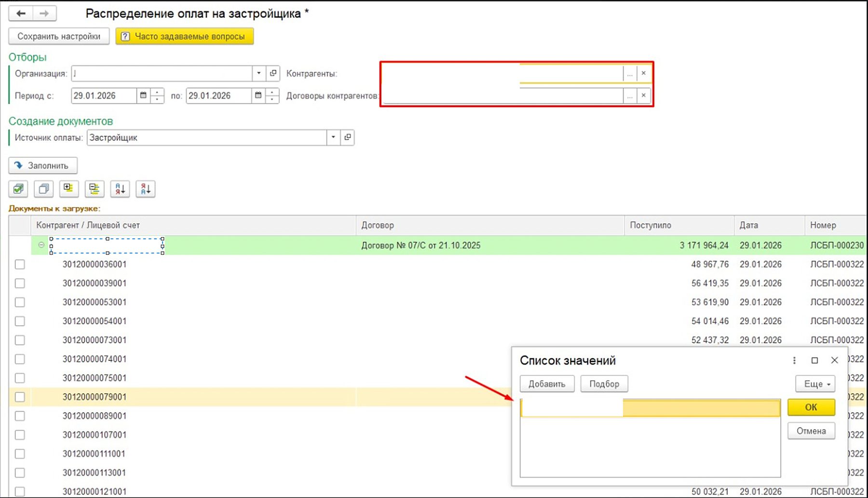868x498 pixels.
Task: Confirm with OK in Список значений
Action: coord(811,407)
